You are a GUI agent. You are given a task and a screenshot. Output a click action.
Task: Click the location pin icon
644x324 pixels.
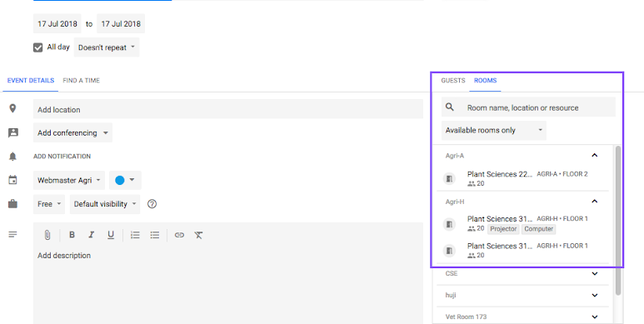[12, 108]
